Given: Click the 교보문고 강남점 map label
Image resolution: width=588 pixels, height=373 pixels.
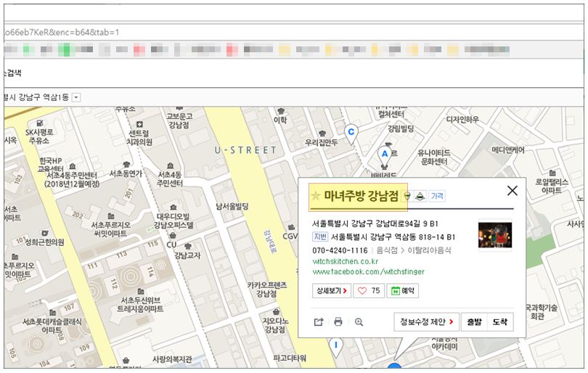Looking at the screenshot, I should point(179,120).
